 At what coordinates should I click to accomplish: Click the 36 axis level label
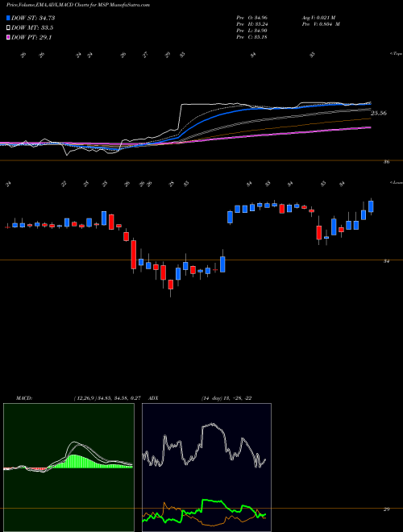tap(386, 162)
